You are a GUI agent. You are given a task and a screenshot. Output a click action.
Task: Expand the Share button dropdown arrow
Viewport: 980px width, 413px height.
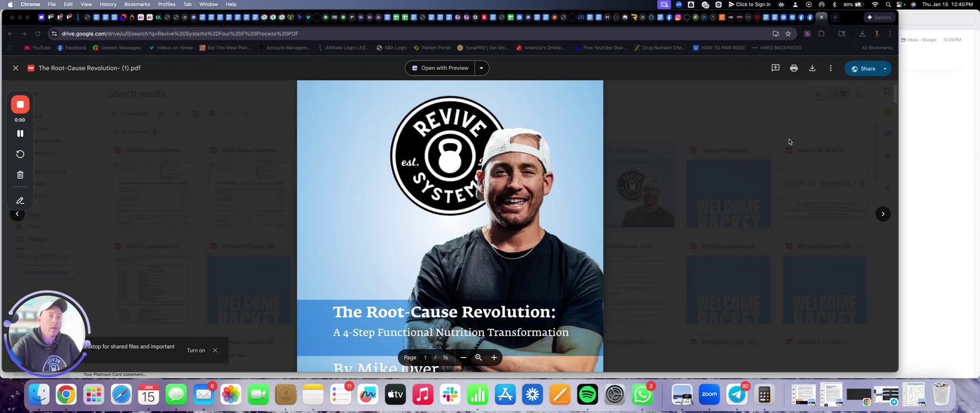[x=885, y=69]
